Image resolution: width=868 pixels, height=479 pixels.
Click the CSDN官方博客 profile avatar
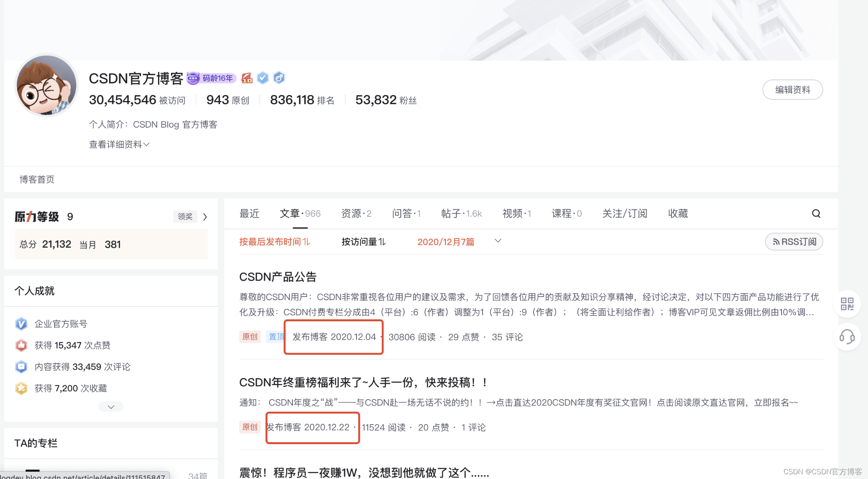[47, 86]
